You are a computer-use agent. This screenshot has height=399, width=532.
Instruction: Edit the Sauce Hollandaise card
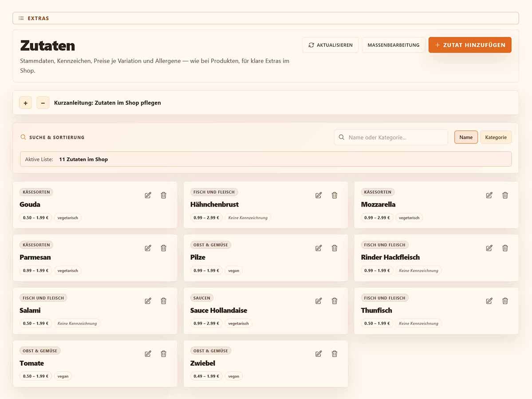click(x=319, y=301)
